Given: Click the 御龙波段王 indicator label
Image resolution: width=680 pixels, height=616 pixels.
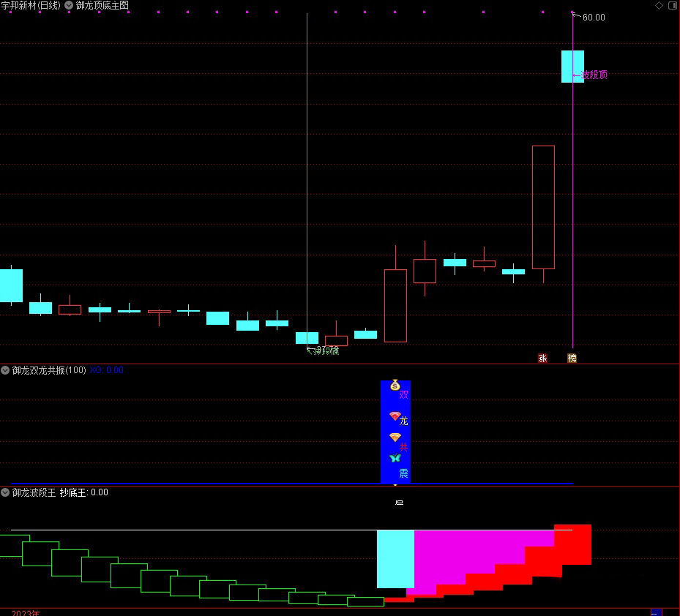Looking at the screenshot, I should point(34,492).
